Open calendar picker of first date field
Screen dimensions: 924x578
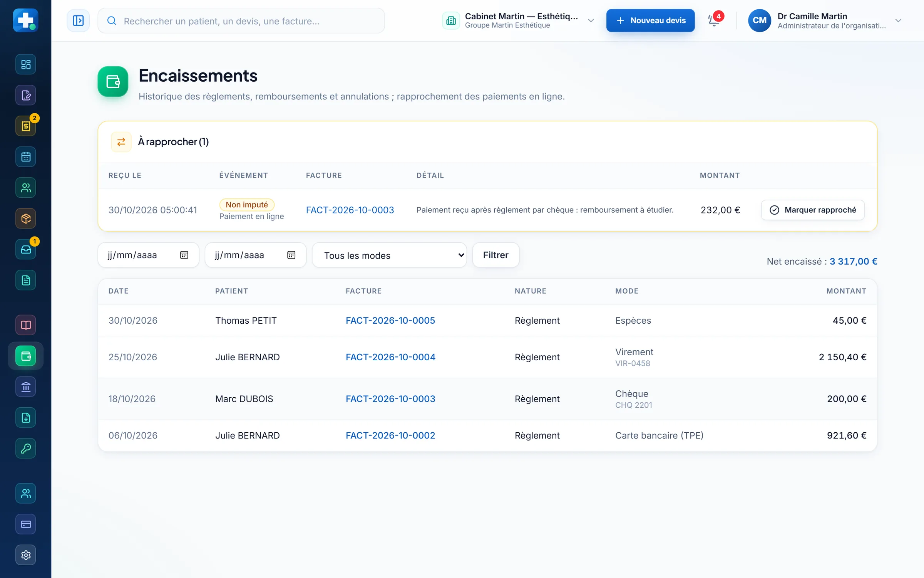(x=184, y=255)
